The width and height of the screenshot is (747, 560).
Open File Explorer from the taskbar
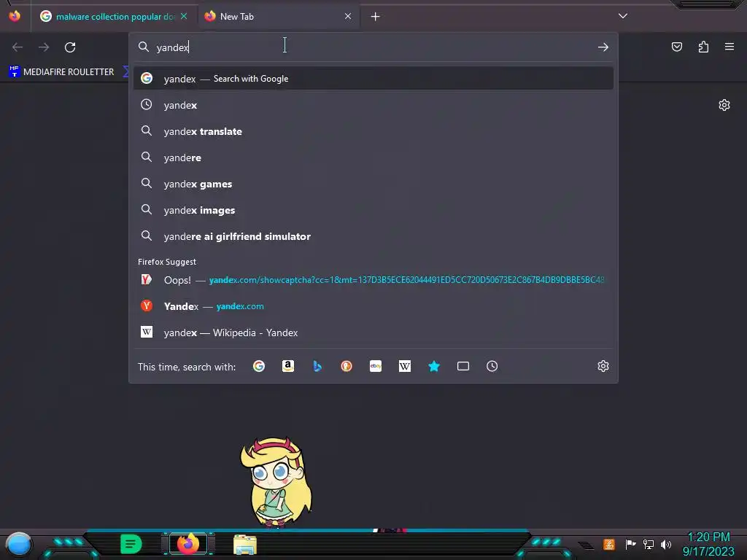[245, 545]
